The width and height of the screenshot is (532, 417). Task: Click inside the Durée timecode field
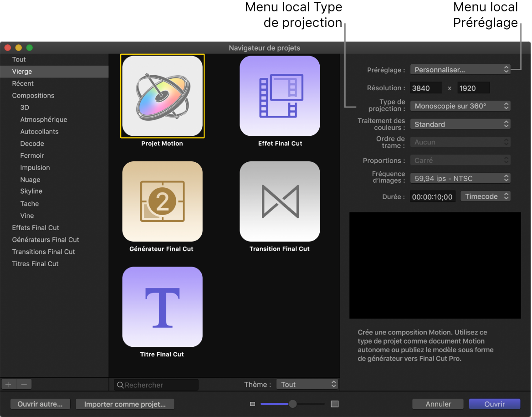coord(432,196)
